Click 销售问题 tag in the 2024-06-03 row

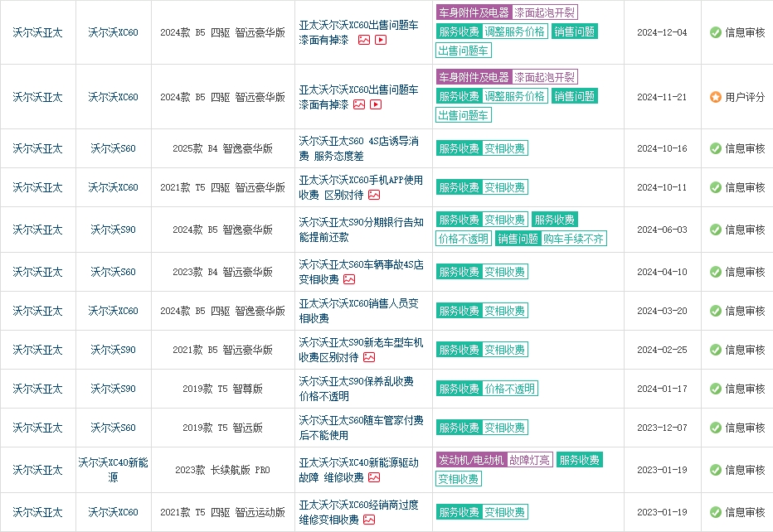pyautogui.click(x=518, y=239)
